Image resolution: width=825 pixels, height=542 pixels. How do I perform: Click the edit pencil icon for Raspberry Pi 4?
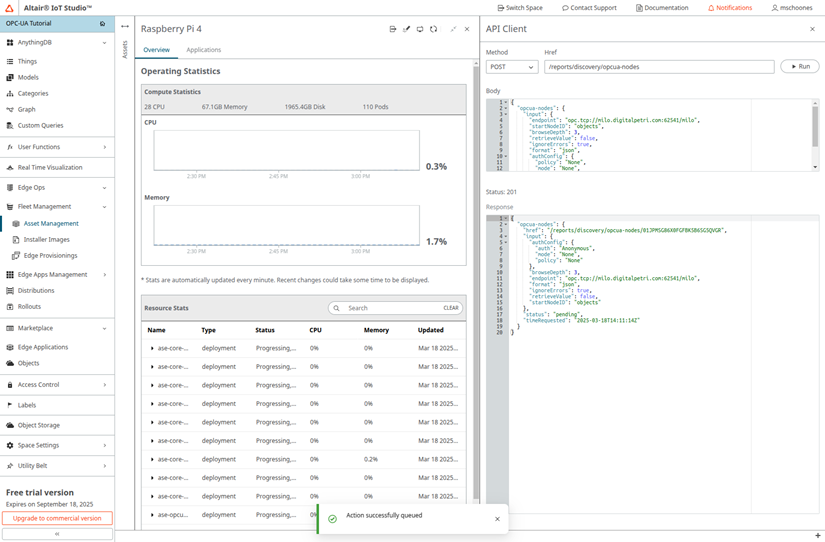coord(406,29)
